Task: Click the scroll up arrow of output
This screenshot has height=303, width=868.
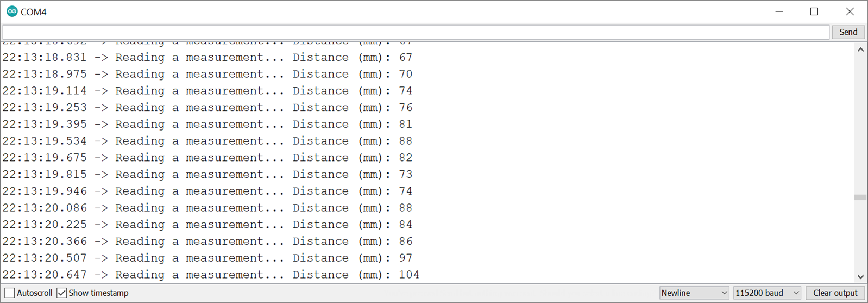Action: [860, 50]
